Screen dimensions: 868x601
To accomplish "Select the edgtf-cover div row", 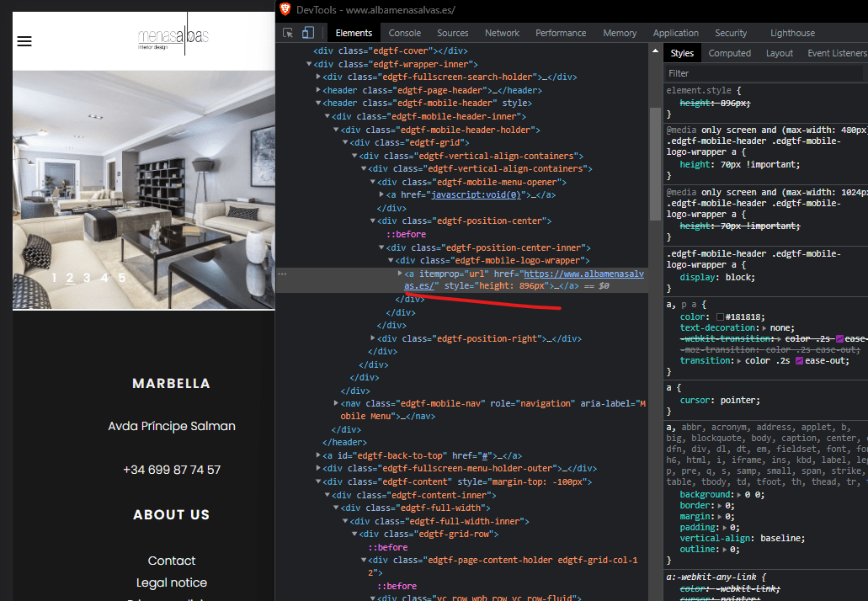I will click(x=391, y=51).
